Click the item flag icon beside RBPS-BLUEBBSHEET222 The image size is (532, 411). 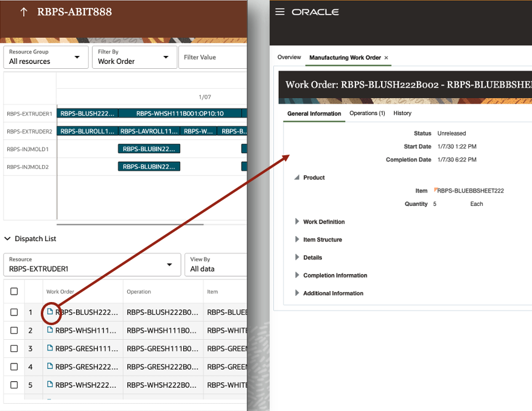436,189
